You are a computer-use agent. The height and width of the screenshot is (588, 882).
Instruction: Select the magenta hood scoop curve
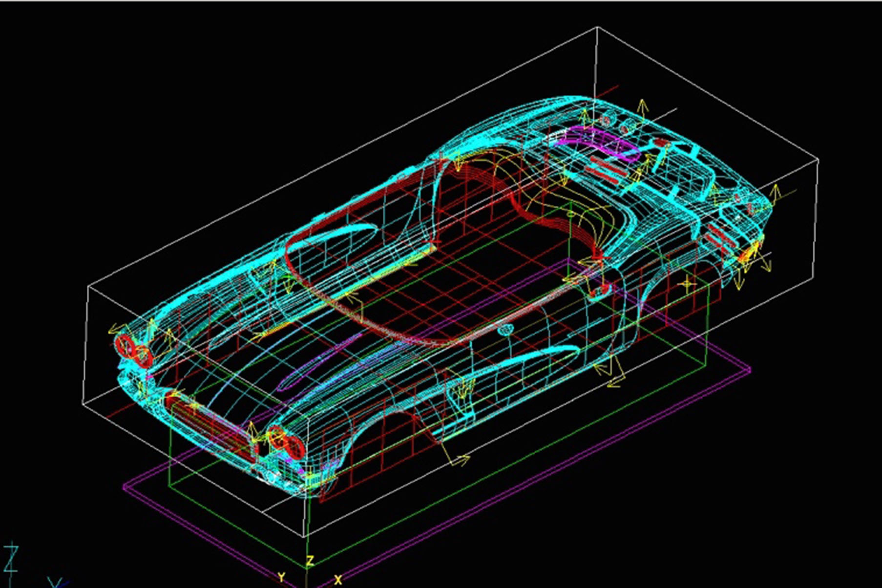(318, 363)
